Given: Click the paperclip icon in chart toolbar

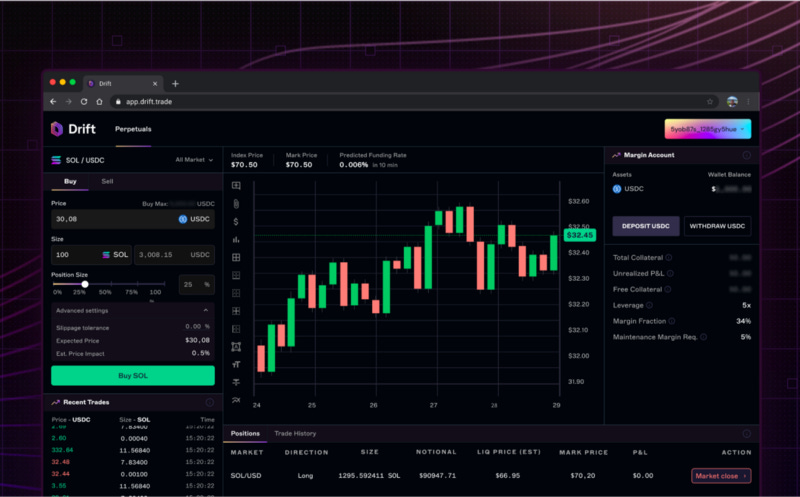Looking at the screenshot, I should click(236, 204).
